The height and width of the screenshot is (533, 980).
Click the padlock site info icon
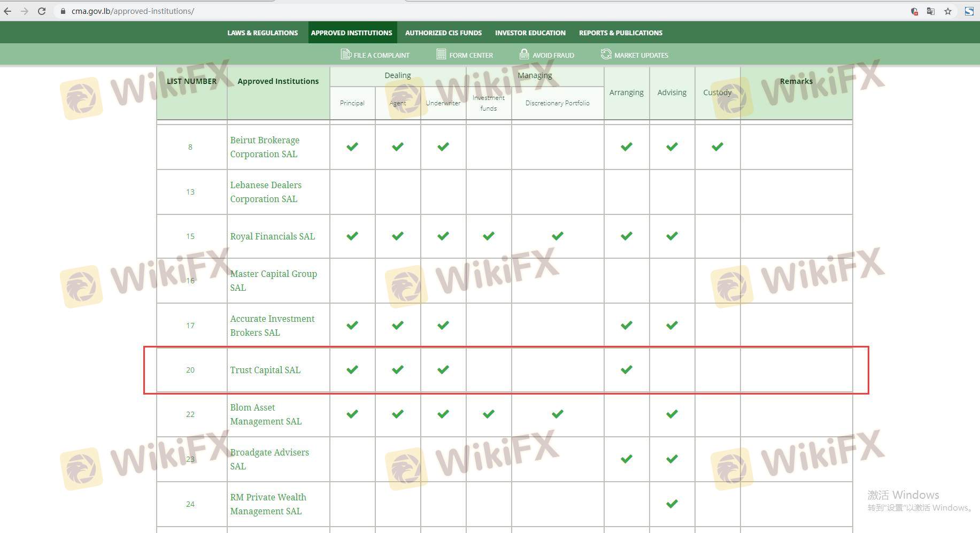pos(63,11)
